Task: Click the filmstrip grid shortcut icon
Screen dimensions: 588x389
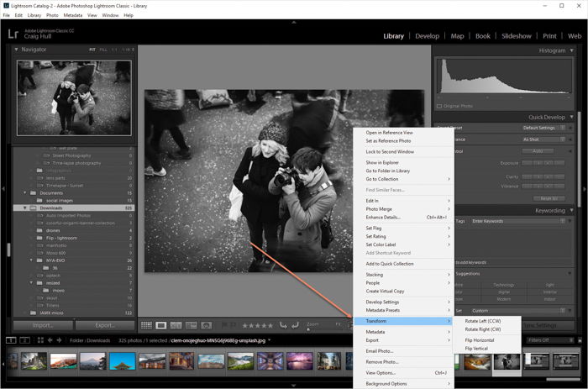Action: coord(40,340)
